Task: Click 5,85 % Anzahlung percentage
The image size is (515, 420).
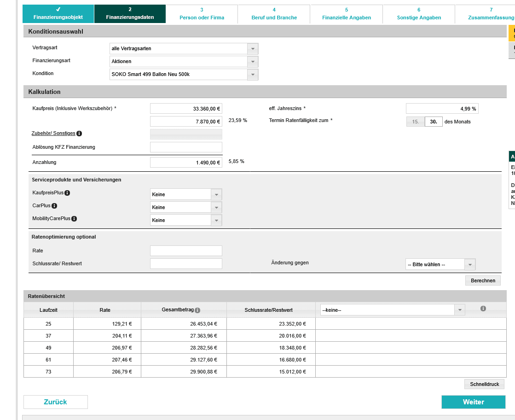Action: (237, 161)
